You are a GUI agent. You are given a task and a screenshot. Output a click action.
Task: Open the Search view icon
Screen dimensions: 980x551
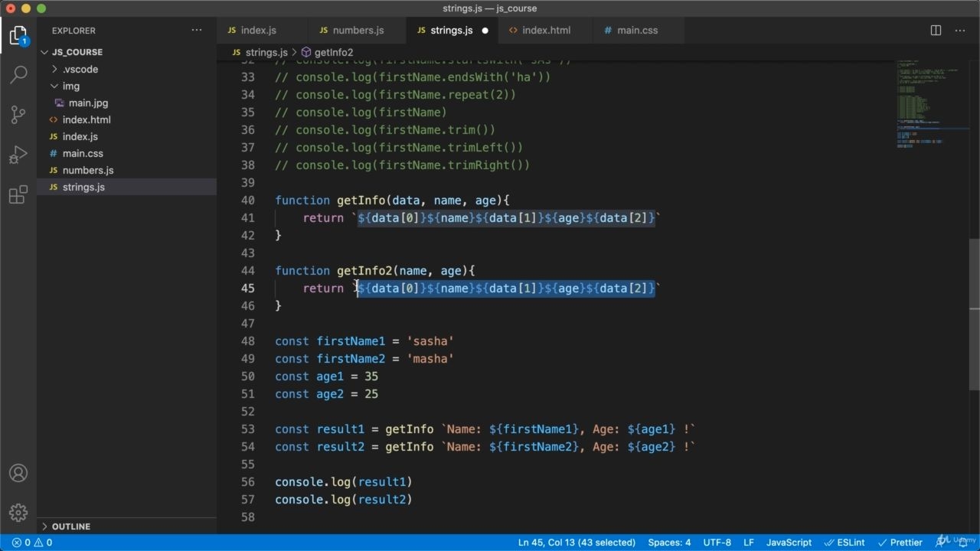coord(18,75)
